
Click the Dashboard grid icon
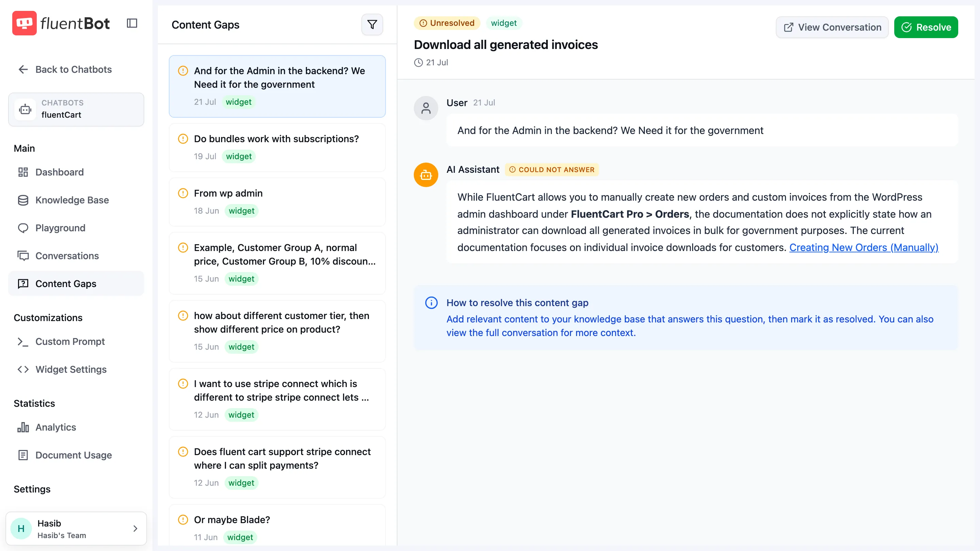(23, 172)
